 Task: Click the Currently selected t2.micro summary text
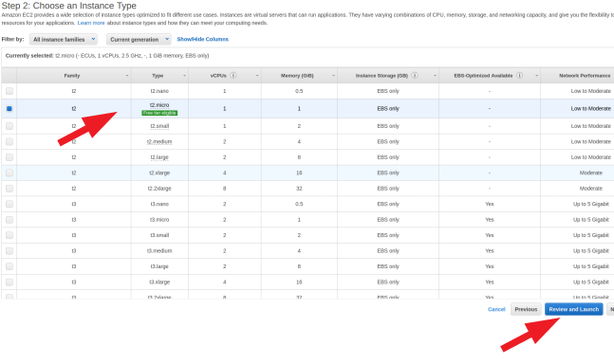(x=107, y=56)
